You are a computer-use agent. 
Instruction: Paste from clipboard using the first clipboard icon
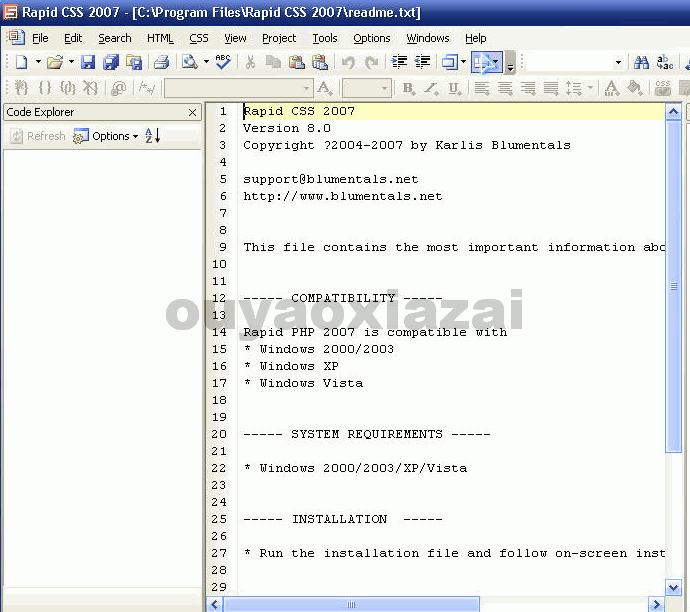click(297, 62)
